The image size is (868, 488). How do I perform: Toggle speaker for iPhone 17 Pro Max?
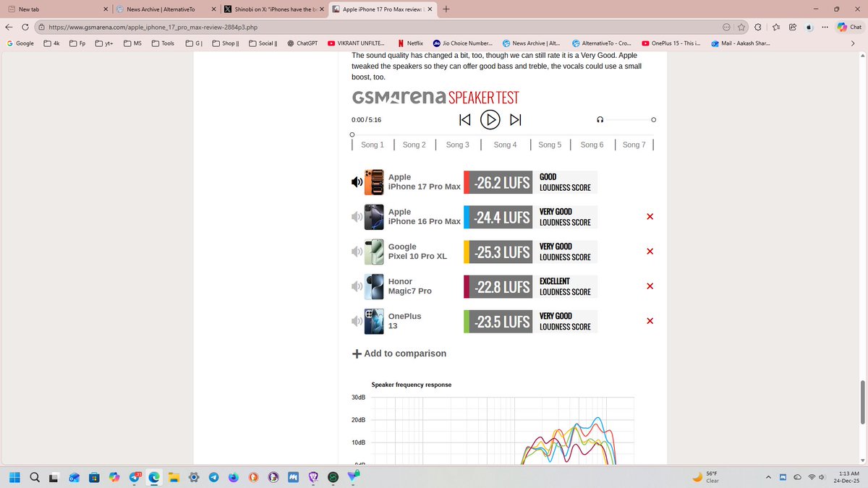click(357, 182)
